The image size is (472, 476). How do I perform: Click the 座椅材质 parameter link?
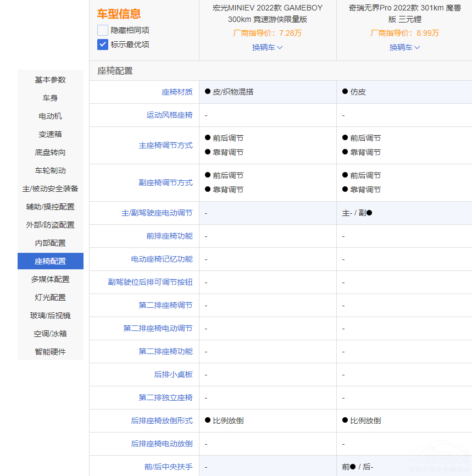click(x=177, y=92)
